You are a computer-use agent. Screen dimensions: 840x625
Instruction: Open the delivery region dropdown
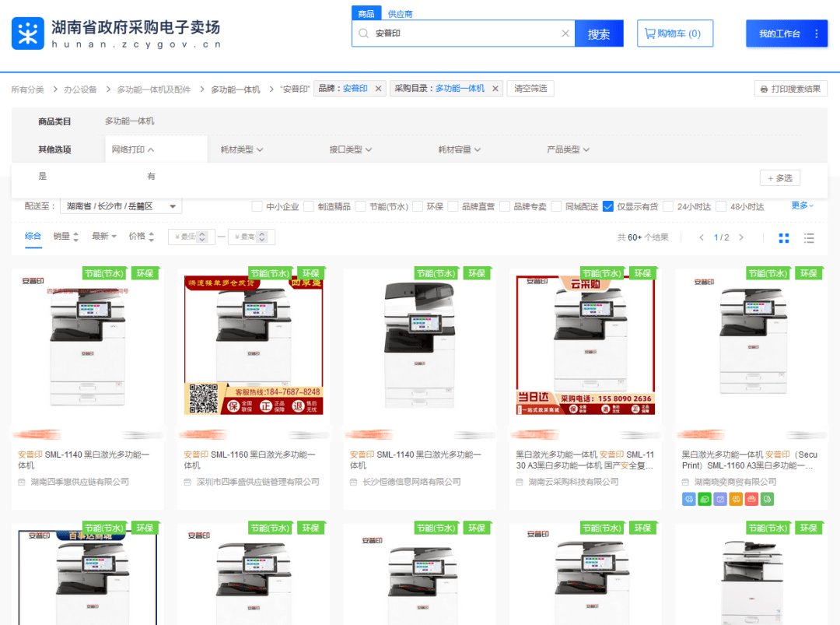121,206
